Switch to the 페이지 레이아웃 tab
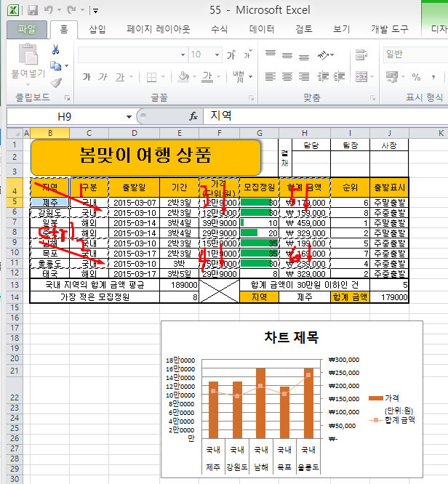Image resolution: width=448 pixels, height=484 pixels. [x=159, y=29]
